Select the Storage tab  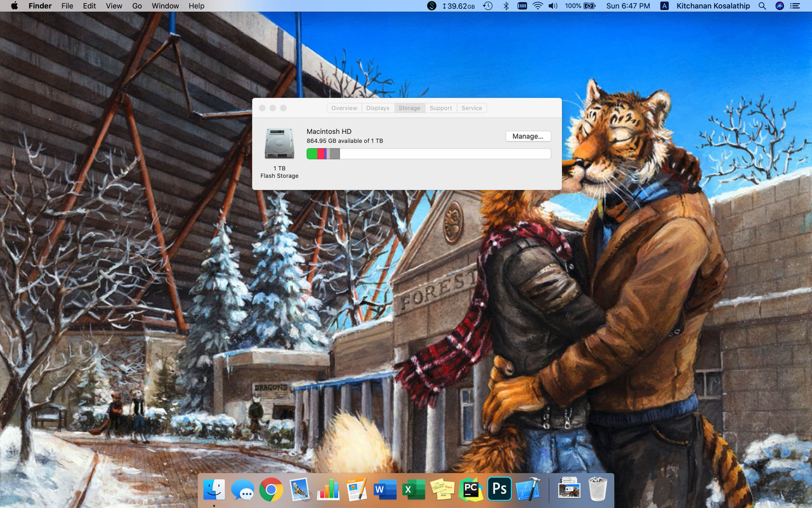(x=409, y=108)
